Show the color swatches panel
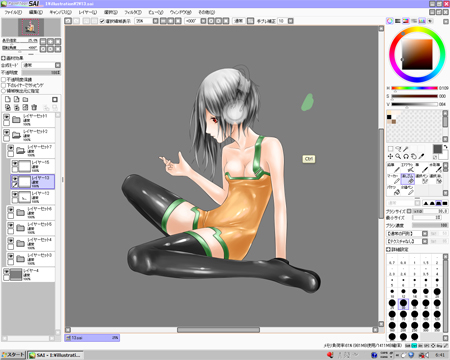 422,21
